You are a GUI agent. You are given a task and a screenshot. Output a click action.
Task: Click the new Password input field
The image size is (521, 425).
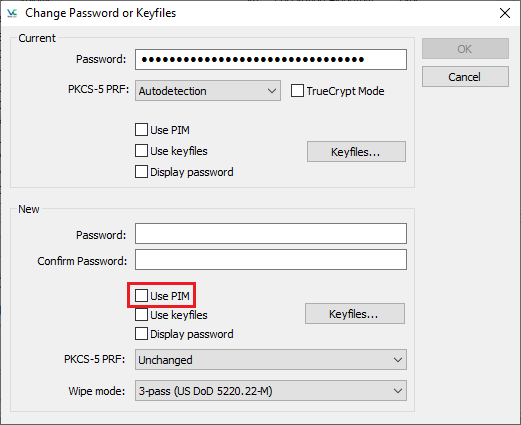point(271,234)
